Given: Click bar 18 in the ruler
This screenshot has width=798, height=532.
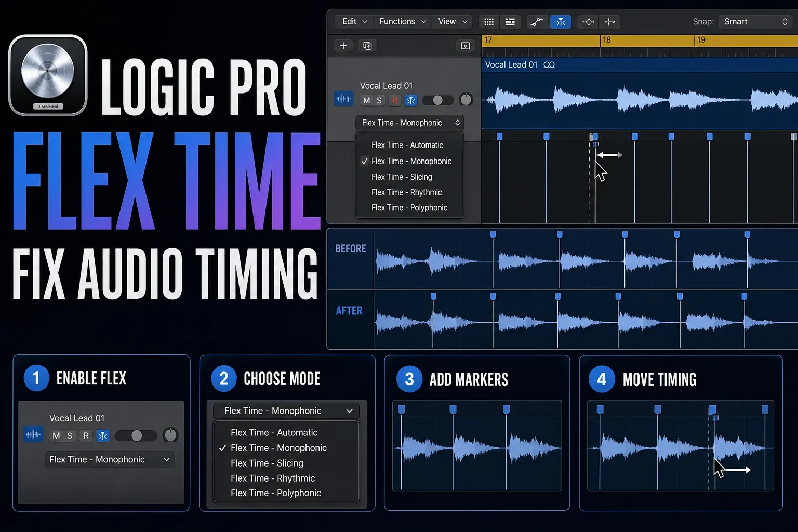Looking at the screenshot, I should [606, 40].
